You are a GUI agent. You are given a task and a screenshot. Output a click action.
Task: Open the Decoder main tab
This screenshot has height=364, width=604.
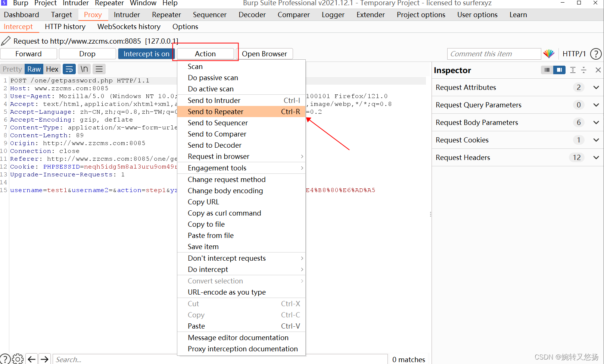tap(252, 15)
